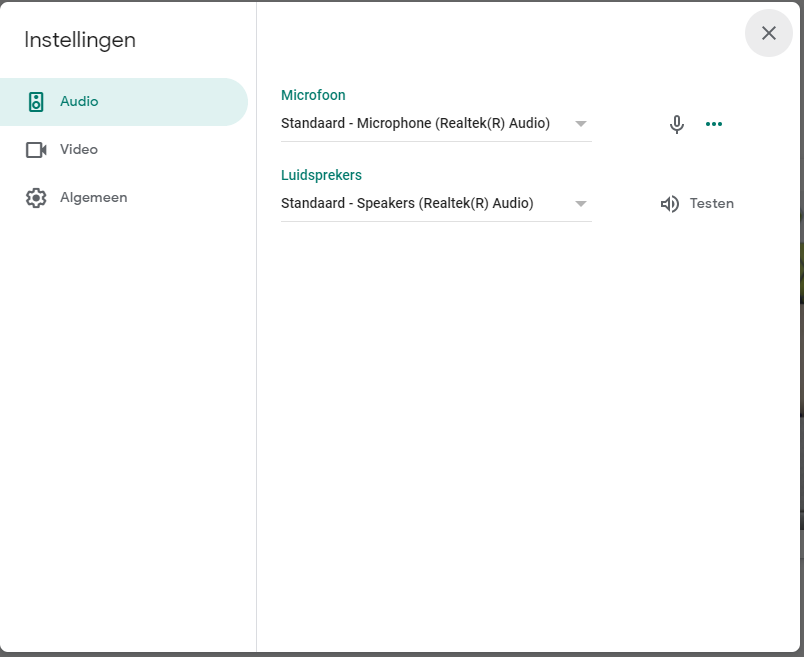
Task: Click the speaker icon beside Audio
Action: (36, 102)
